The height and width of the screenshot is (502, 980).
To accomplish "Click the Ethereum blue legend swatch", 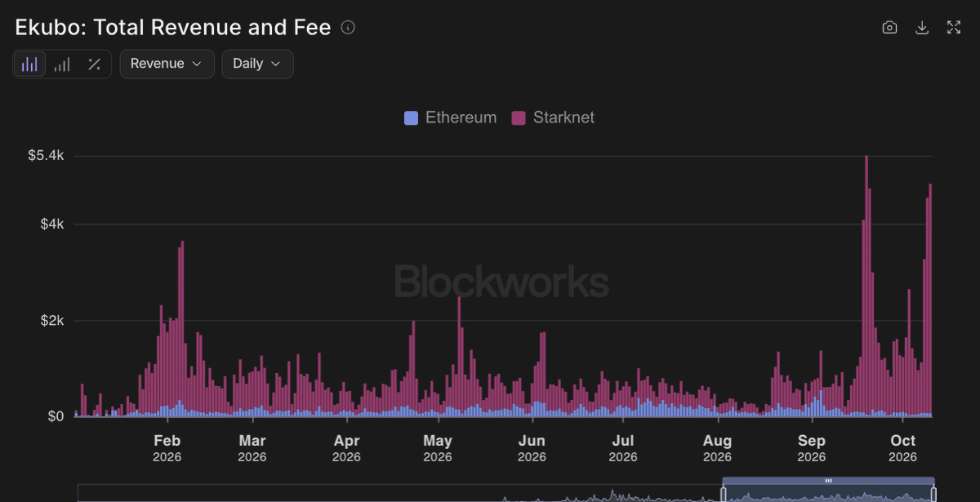I will pyautogui.click(x=412, y=118).
